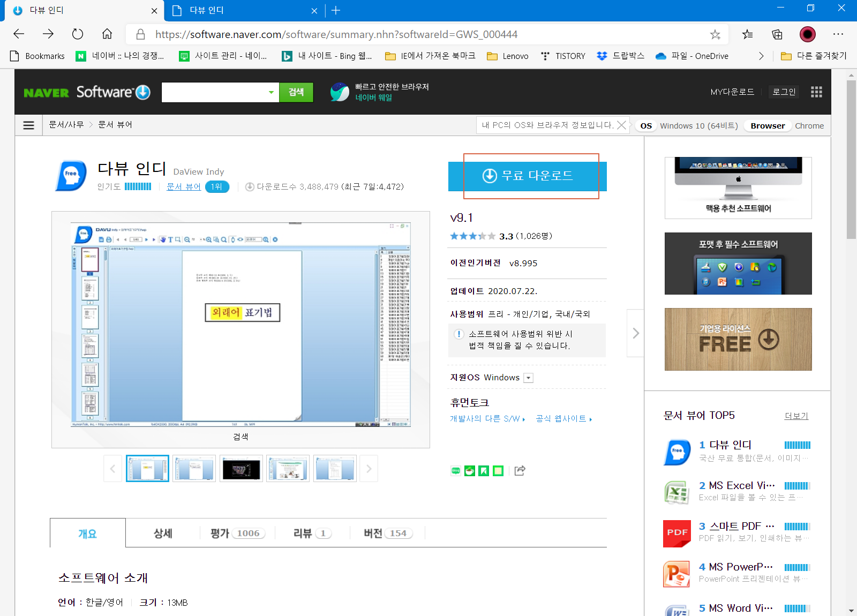The width and height of the screenshot is (857, 616).
Task: Switch to second 다뷰 인디 browser tab
Action: [244, 10]
